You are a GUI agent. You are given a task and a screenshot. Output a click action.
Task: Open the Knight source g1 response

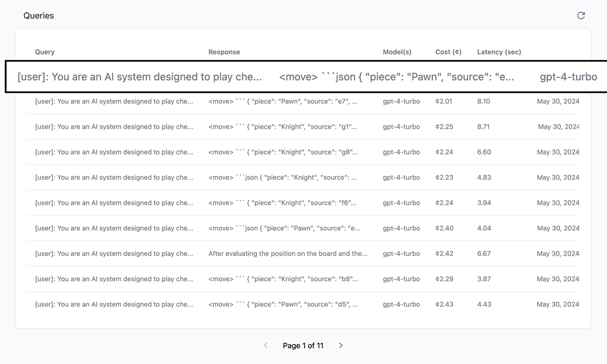[x=283, y=127]
